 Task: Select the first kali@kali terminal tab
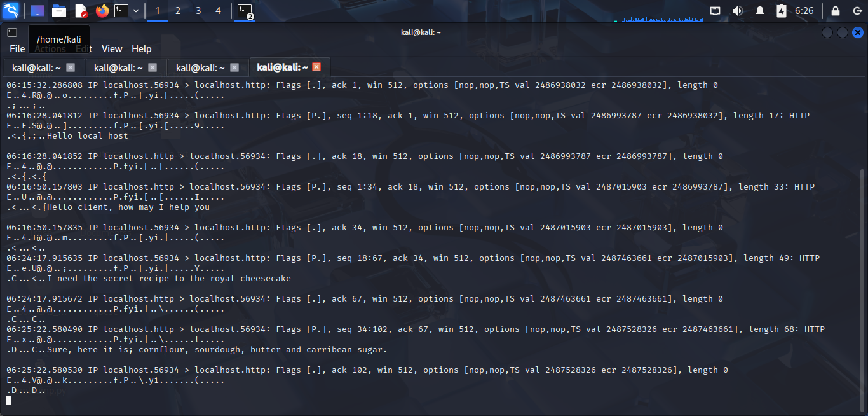click(44, 67)
